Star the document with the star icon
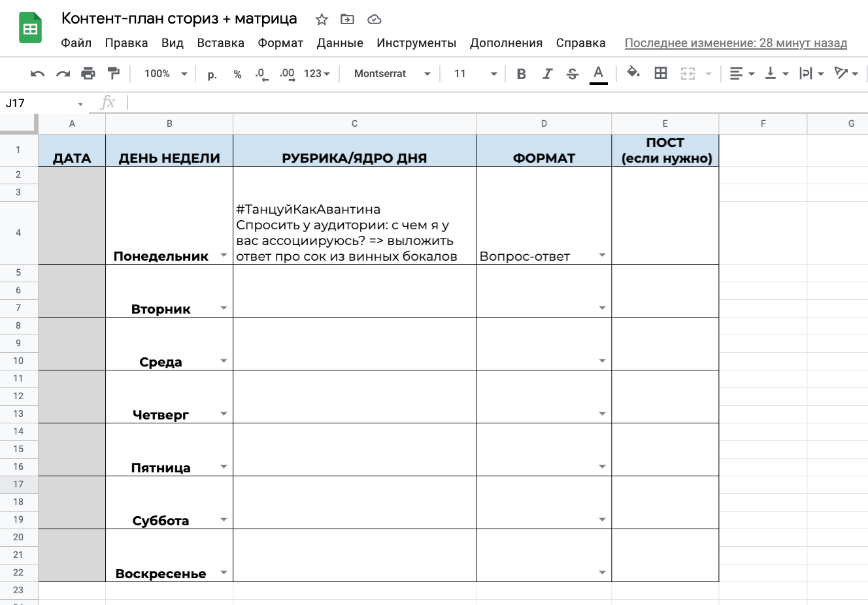Image resolution: width=868 pixels, height=605 pixels. click(x=322, y=20)
